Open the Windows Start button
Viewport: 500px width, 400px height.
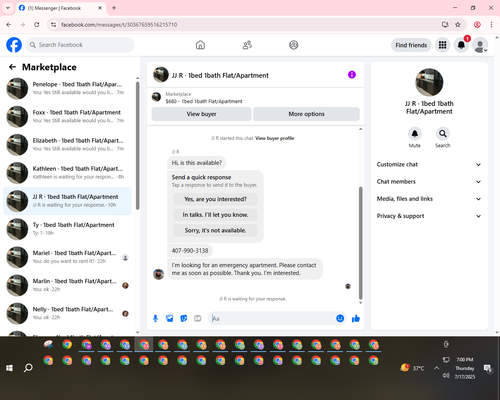9,368
